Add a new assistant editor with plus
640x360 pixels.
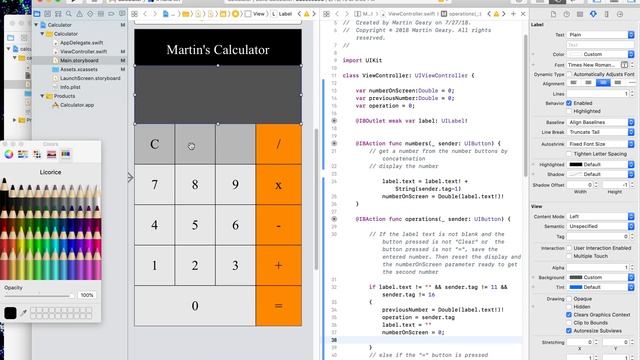tap(513, 14)
